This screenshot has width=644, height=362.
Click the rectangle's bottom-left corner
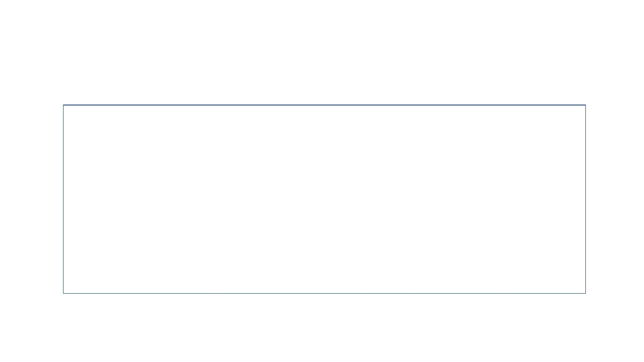tap(63, 293)
